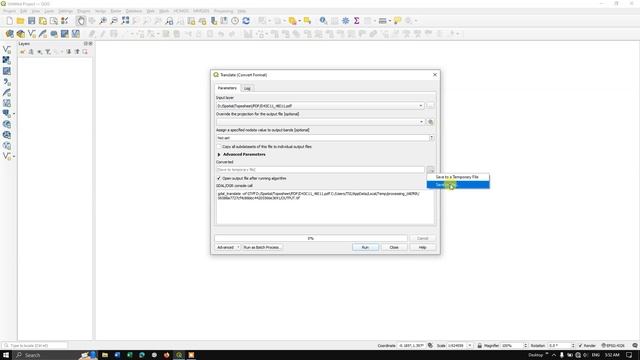Expand the Advanced Parameters section
This screenshot has height=360, width=640.
219,155
